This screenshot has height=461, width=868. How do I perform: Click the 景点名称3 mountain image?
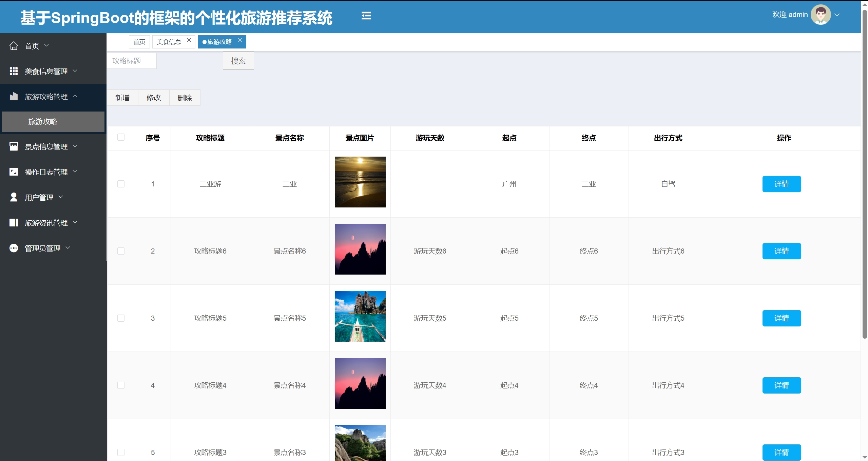tap(360, 443)
